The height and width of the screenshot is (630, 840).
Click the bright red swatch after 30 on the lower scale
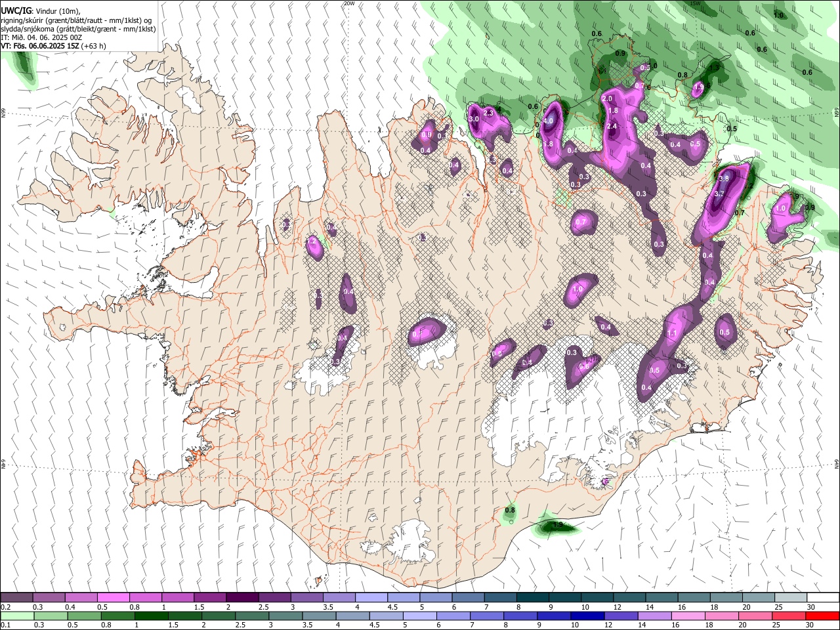(822, 616)
